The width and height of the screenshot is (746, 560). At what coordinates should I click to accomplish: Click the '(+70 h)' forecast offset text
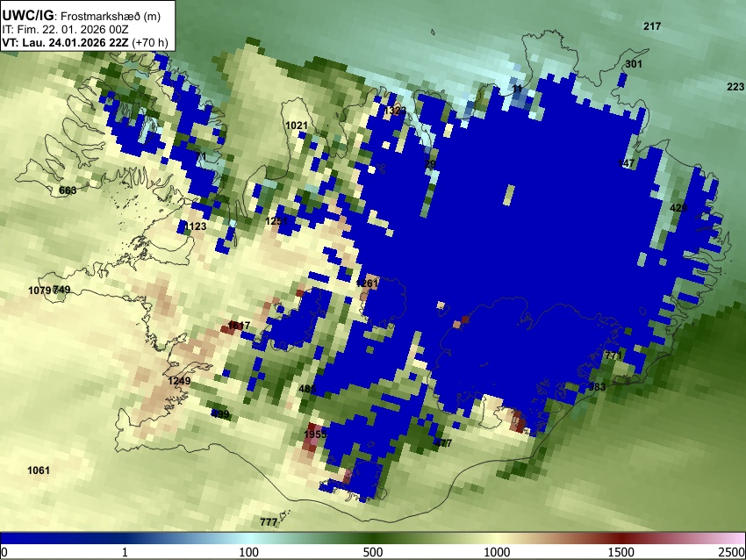(149, 42)
